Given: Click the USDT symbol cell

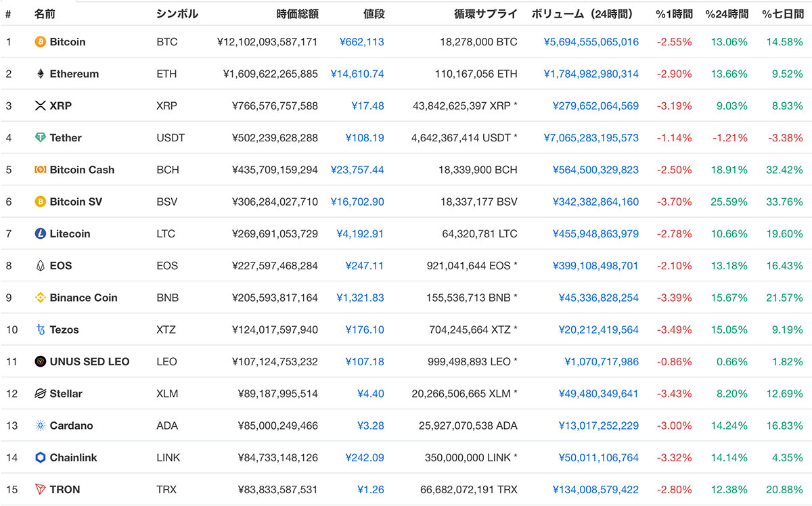Looking at the screenshot, I should (171, 137).
